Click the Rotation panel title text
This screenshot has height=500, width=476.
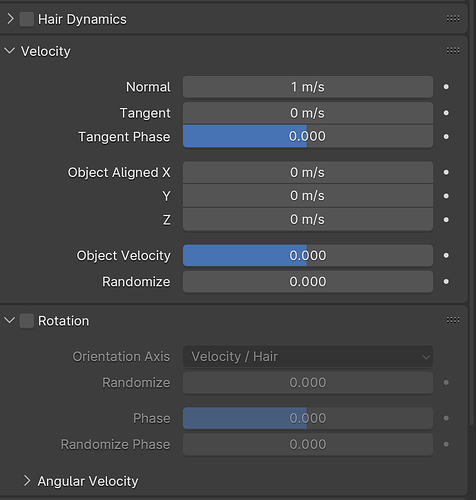pos(63,321)
